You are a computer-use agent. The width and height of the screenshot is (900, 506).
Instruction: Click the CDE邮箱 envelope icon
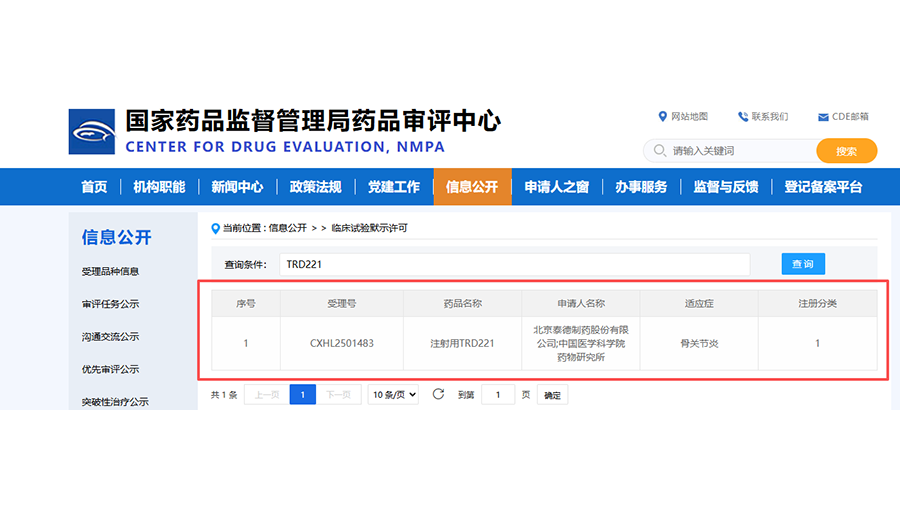(823, 117)
